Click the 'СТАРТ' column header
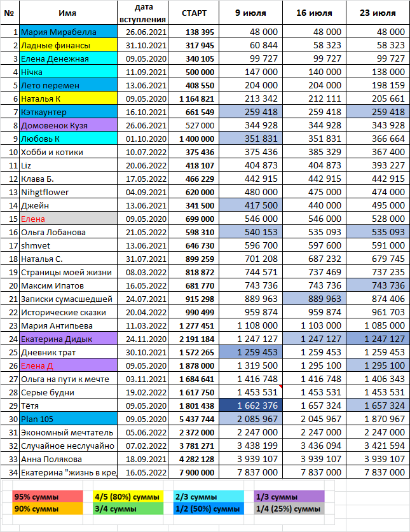The width and height of the screenshot is (410, 532). (193, 13)
